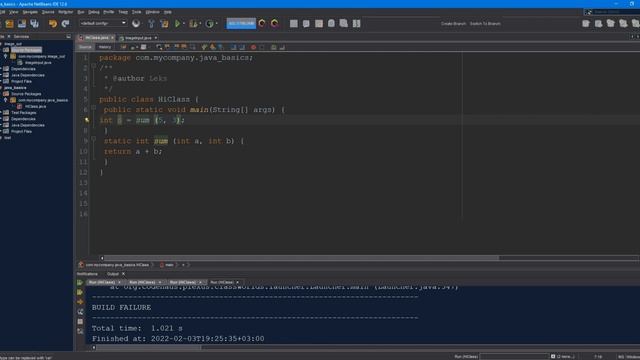Viewport: 640px width, 360px height.
Task: Click the lightbulb hint icon on line 7
Action: (87, 120)
